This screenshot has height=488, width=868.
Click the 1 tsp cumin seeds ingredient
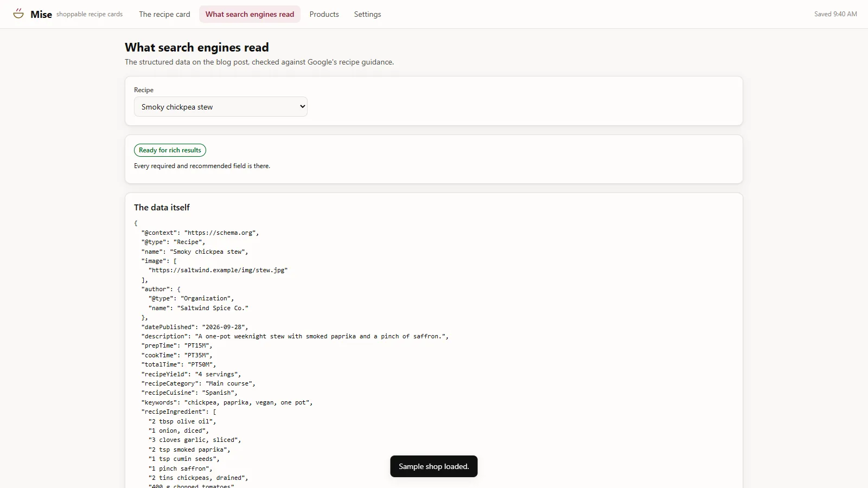(184, 459)
